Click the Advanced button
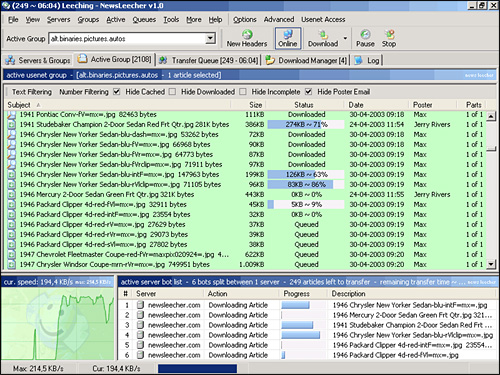500x375 pixels. tap(279, 20)
